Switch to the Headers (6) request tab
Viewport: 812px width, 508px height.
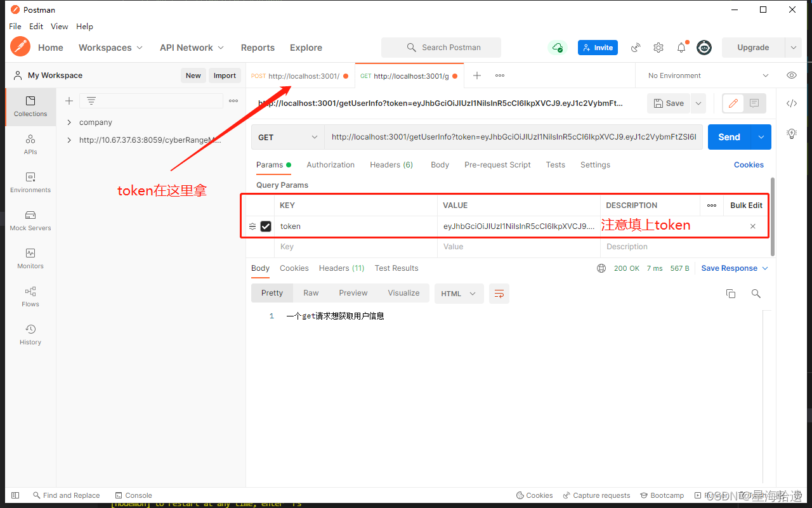(391, 165)
